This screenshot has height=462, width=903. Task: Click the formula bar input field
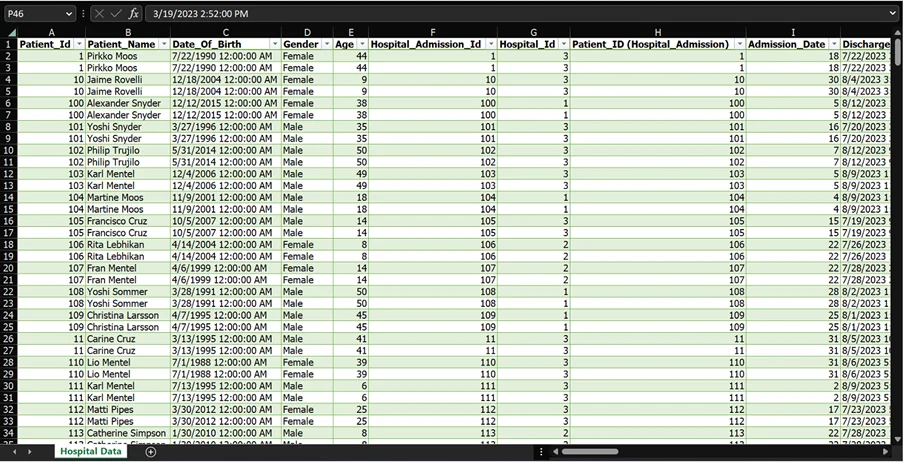click(x=500, y=14)
